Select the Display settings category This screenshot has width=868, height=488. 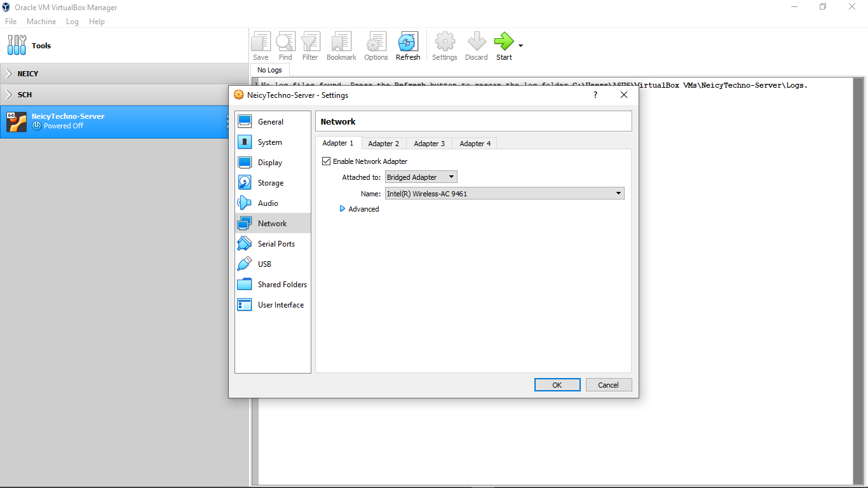pyautogui.click(x=273, y=163)
